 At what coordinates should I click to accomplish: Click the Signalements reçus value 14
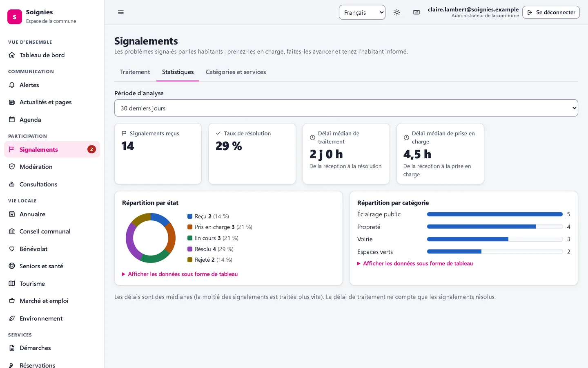click(x=128, y=146)
